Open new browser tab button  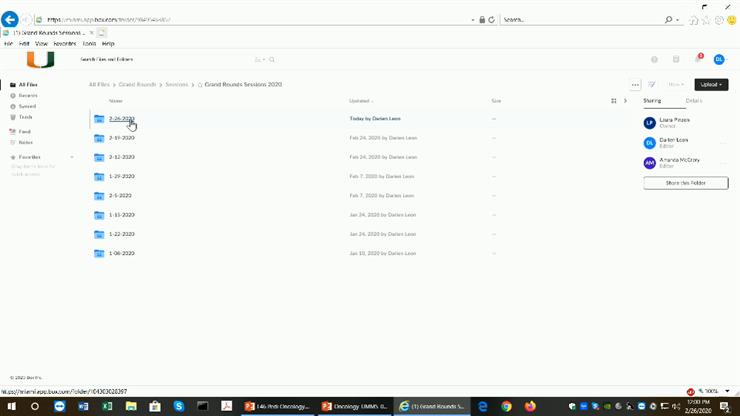101,33
